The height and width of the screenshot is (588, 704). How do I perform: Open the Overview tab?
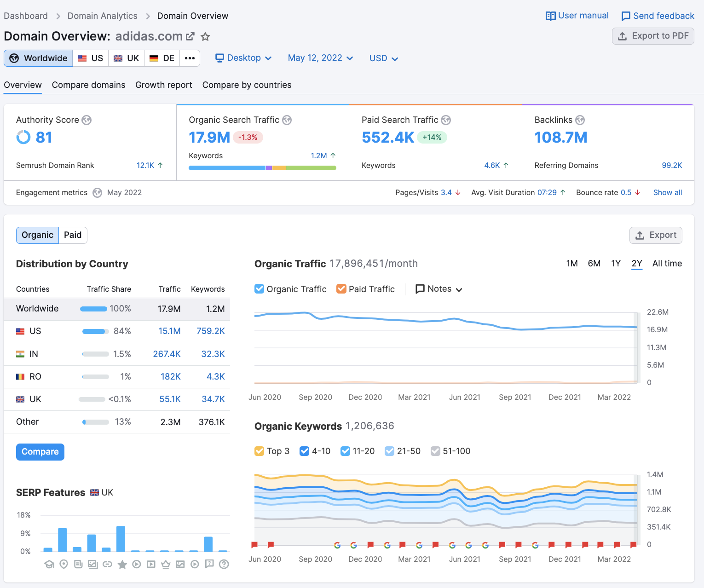[23, 85]
